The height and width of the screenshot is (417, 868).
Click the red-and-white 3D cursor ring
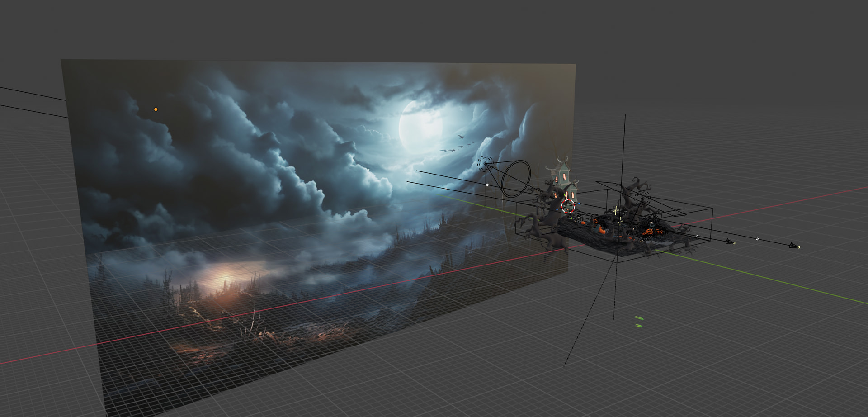tap(568, 206)
